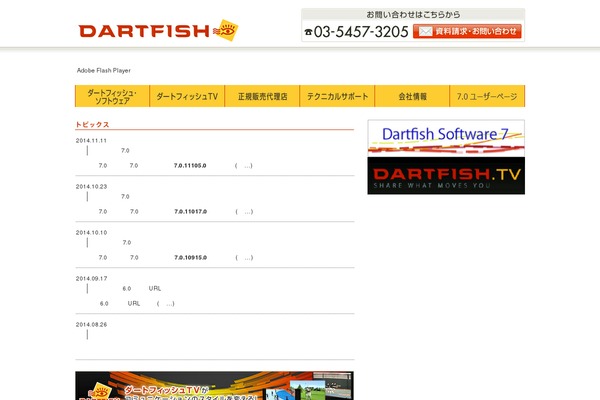Image resolution: width=600 pixels, height=400 pixels.
Task: Open the ダートフィッシュ・ソフトウェア menu item
Action: 112,96
